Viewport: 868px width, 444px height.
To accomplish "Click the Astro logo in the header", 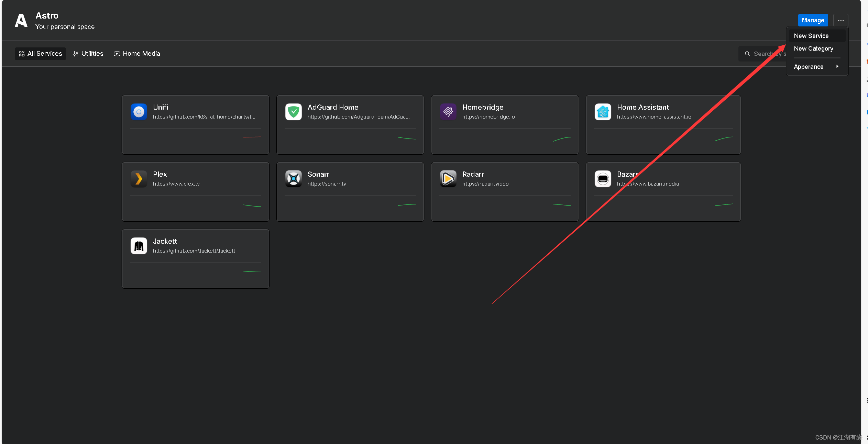I will pos(21,20).
